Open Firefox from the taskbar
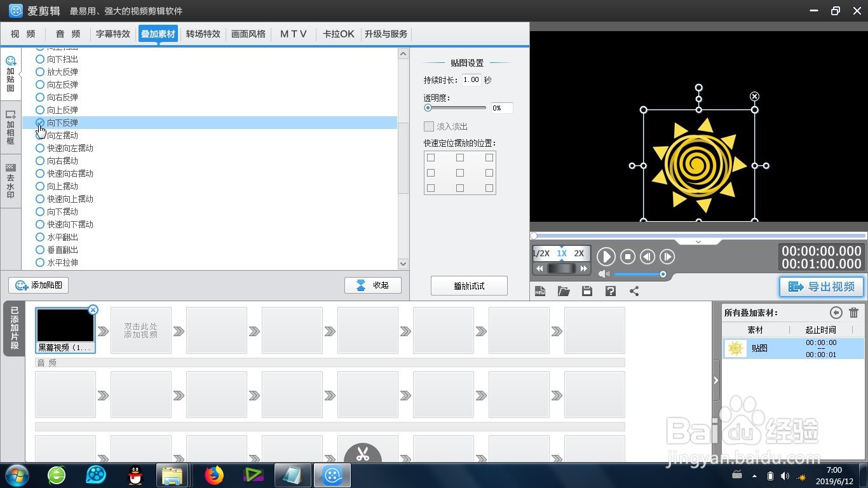The width and height of the screenshot is (868, 488). point(214,475)
